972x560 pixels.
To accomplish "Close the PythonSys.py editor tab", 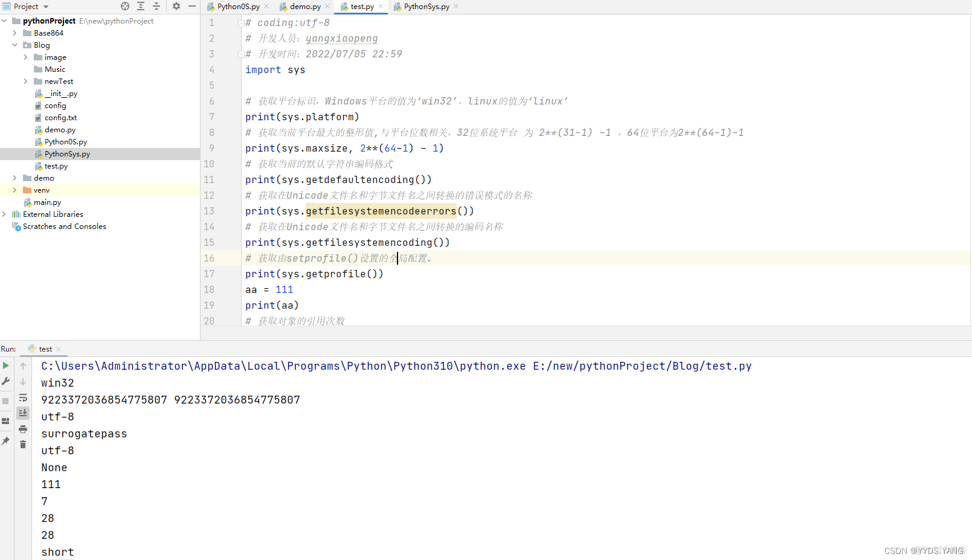I will click(456, 6).
